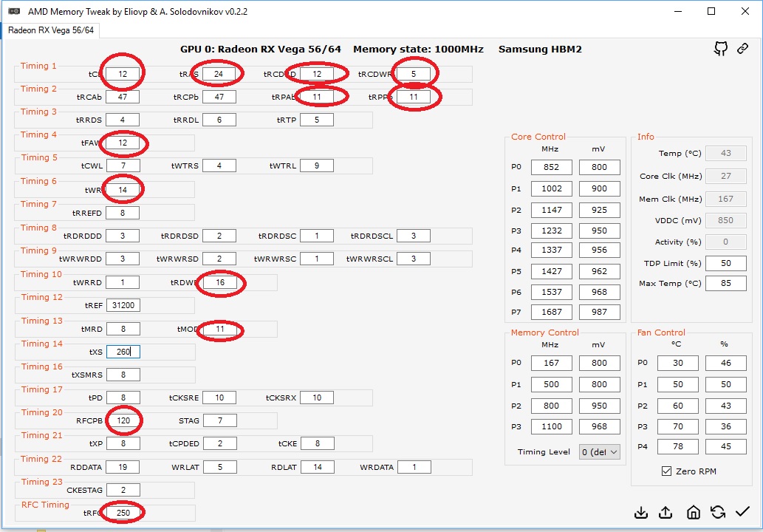The width and height of the screenshot is (763, 532).
Task: Click the tWTRS value field
Action: click(219, 166)
